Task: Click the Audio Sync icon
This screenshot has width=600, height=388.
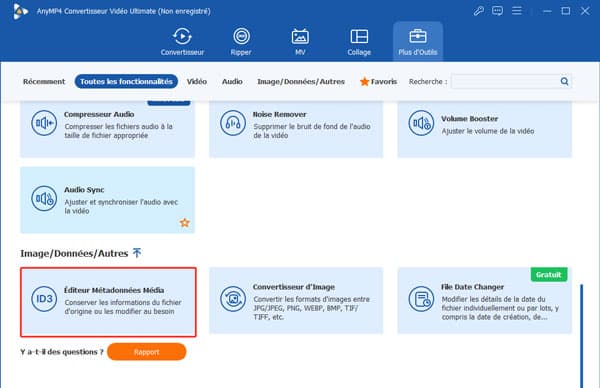Action: click(44, 198)
